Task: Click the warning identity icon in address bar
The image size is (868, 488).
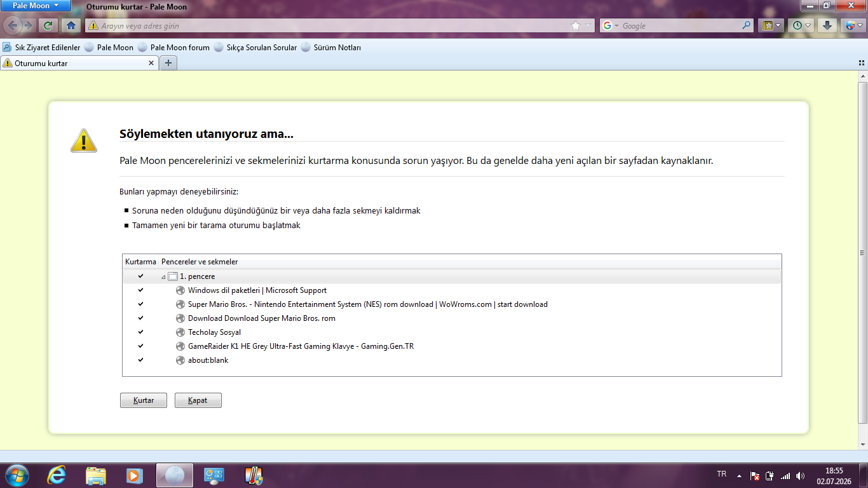Action: 93,26
